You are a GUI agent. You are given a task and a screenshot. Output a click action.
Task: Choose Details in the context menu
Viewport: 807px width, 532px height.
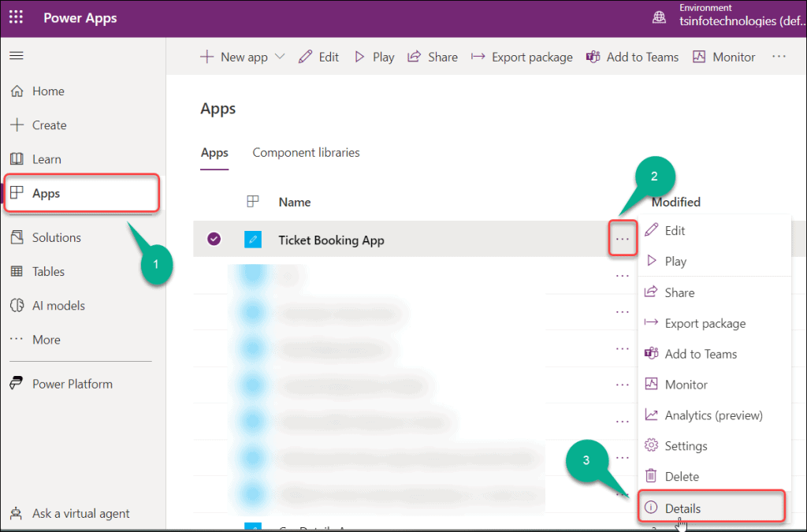(712, 508)
